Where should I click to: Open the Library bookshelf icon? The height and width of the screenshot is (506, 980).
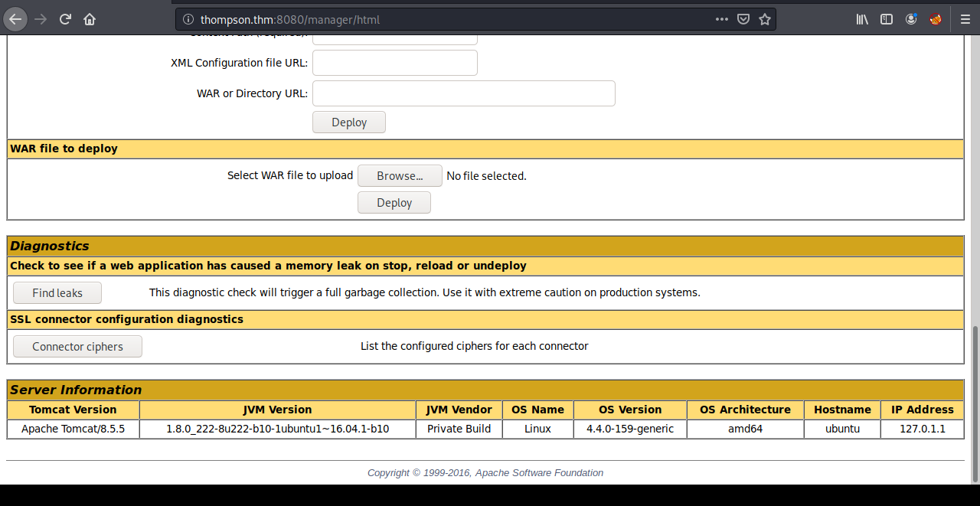click(x=862, y=19)
